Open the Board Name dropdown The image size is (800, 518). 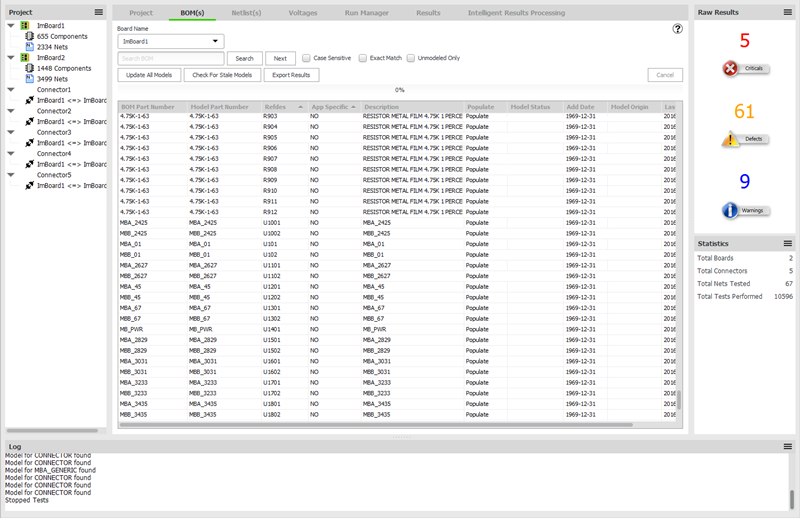point(171,42)
